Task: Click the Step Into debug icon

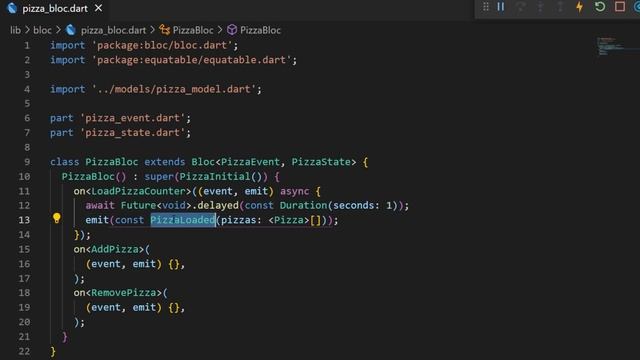Action: tap(540, 7)
